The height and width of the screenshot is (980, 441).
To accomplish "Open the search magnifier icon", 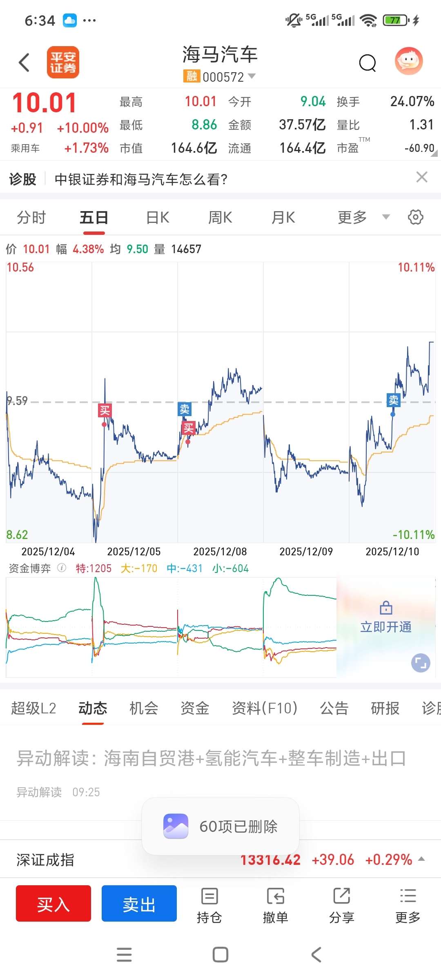I will [x=367, y=63].
